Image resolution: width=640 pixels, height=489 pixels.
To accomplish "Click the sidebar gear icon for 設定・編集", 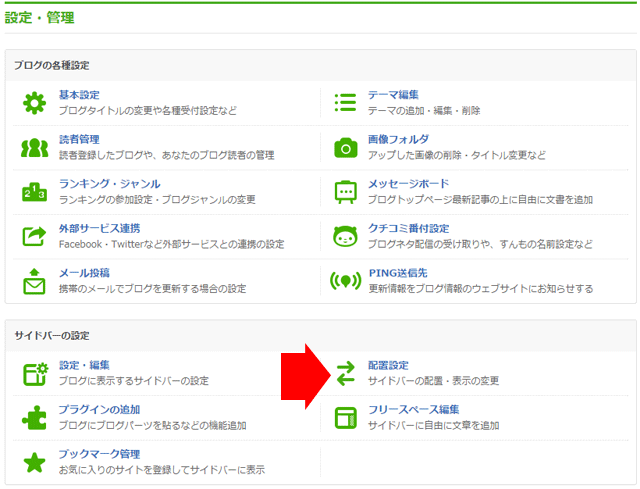I will 35,373.
